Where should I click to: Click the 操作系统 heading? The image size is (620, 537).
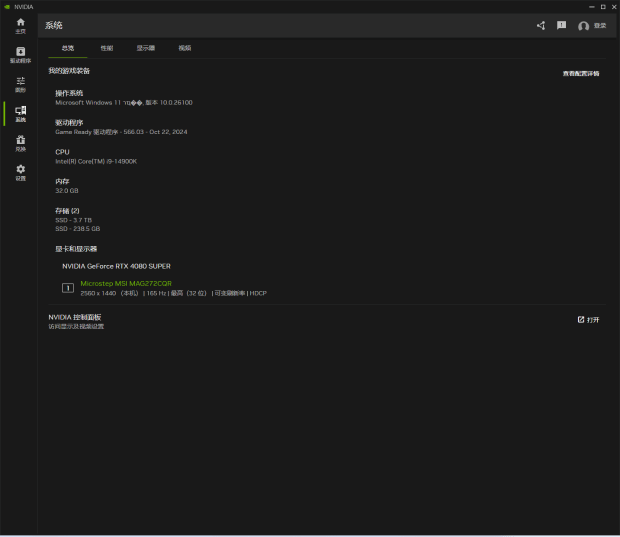pyautogui.click(x=69, y=93)
